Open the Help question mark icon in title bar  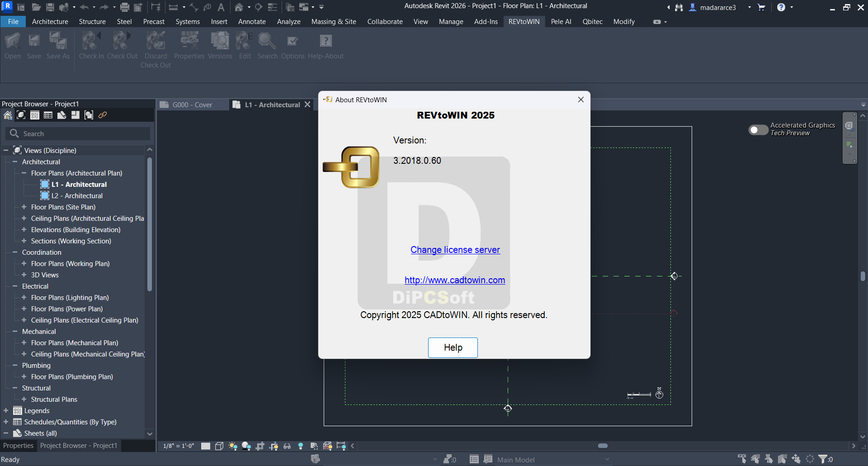click(781, 7)
